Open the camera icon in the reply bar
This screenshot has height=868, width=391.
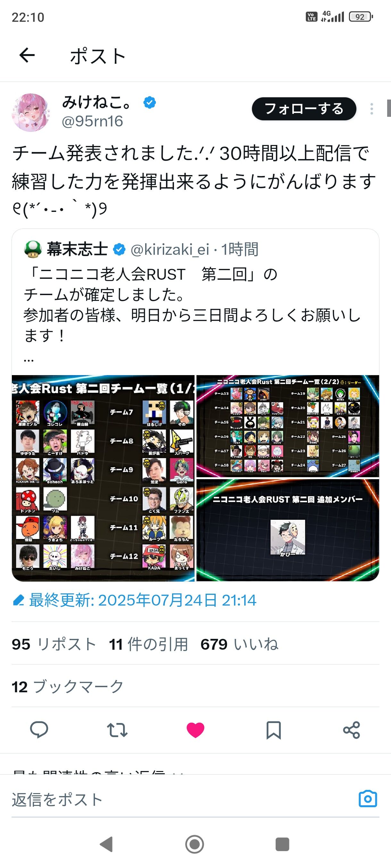[x=368, y=799]
